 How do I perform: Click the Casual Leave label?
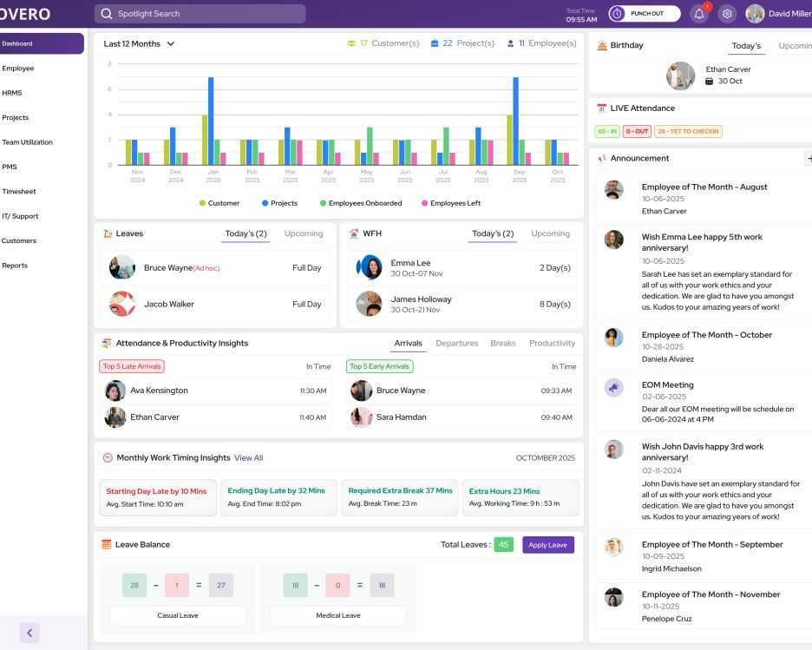(x=178, y=616)
